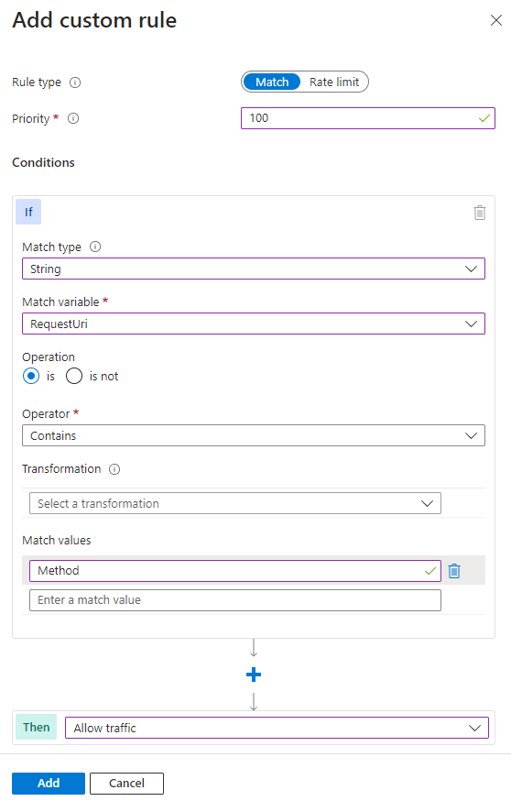This screenshot has height=812, width=511.
Task: Delete the If condition with trash icon
Action: (x=480, y=213)
